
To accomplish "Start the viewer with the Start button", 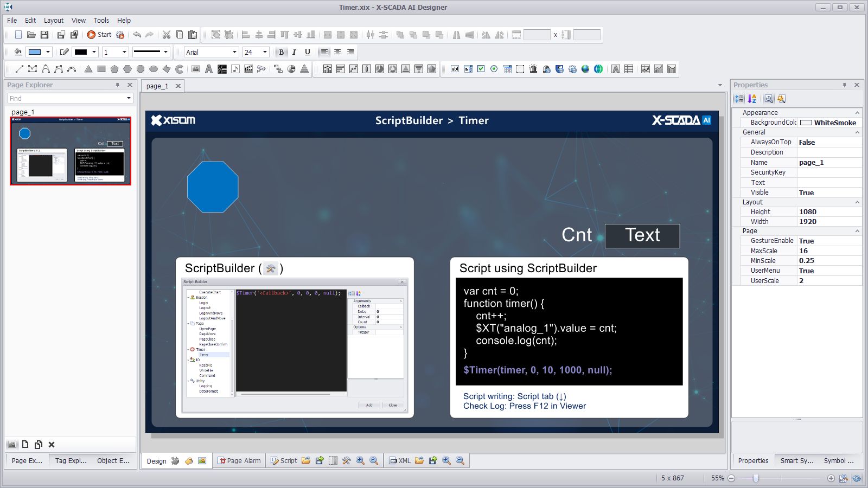I will pyautogui.click(x=99, y=35).
